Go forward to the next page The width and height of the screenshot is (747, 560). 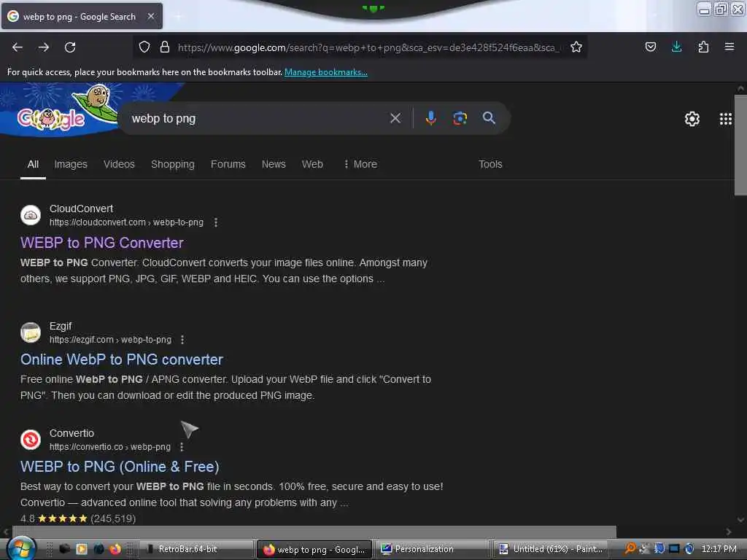click(x=44, y=47)
